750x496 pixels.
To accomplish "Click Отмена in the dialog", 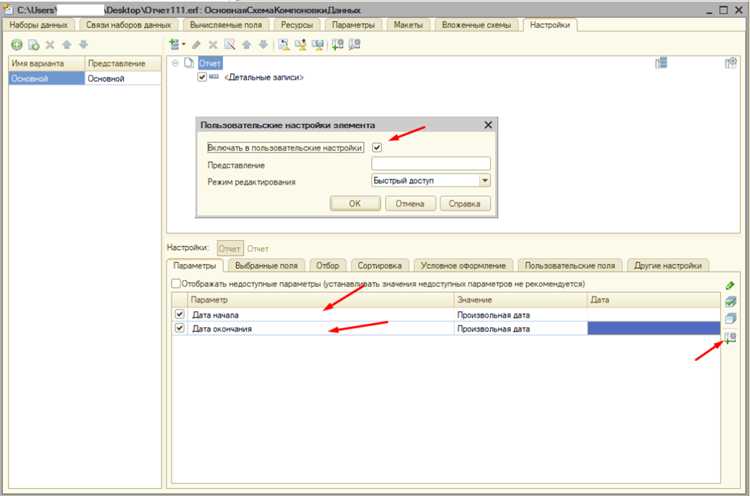I will [x=410, y=203].
